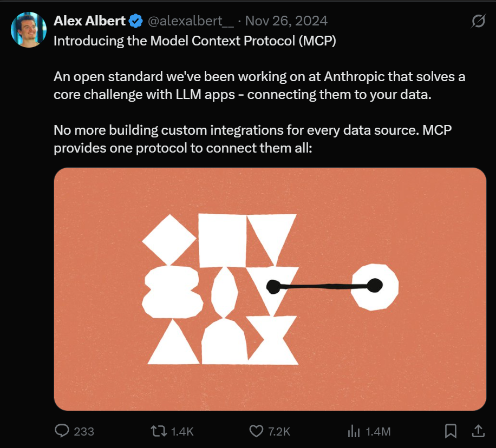Click the reply speech bubble icon

(x=62, y=431)
